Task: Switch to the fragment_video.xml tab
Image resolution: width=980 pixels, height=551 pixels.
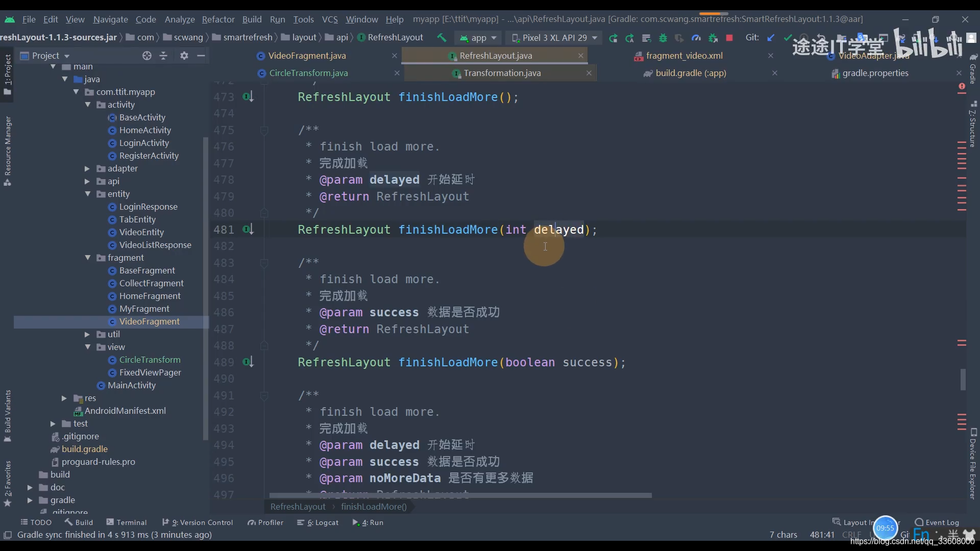Action: tap(684, 56)
